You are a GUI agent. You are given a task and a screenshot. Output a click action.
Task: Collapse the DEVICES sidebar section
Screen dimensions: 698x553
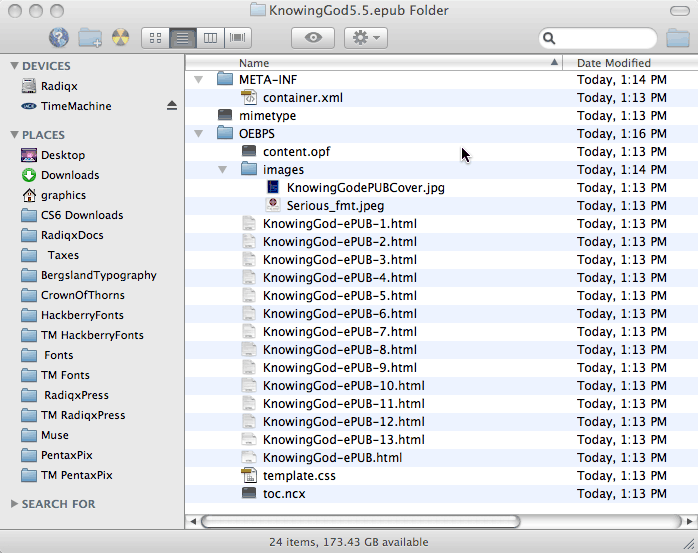(x=14, y=66)
